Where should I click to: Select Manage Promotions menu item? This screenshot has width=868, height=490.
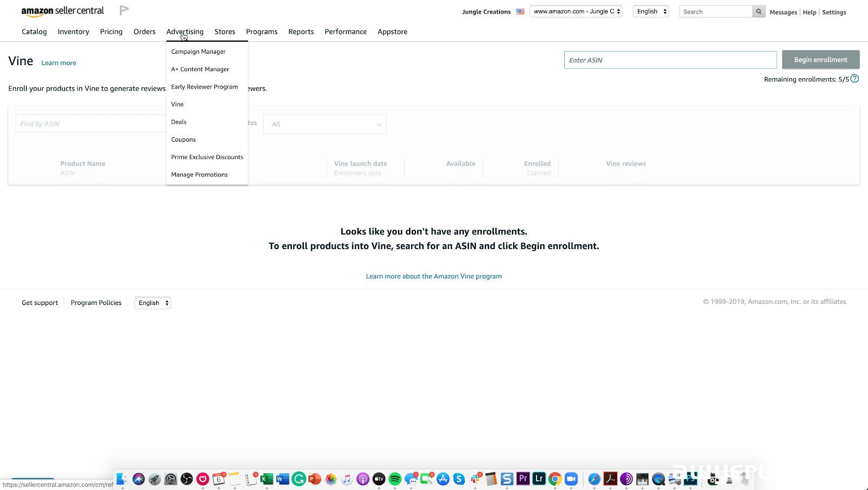(x=199, y=175)
